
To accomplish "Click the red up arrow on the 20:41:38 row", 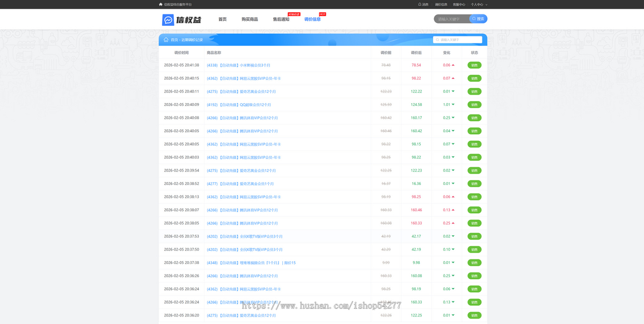I will tap(453, 65).
